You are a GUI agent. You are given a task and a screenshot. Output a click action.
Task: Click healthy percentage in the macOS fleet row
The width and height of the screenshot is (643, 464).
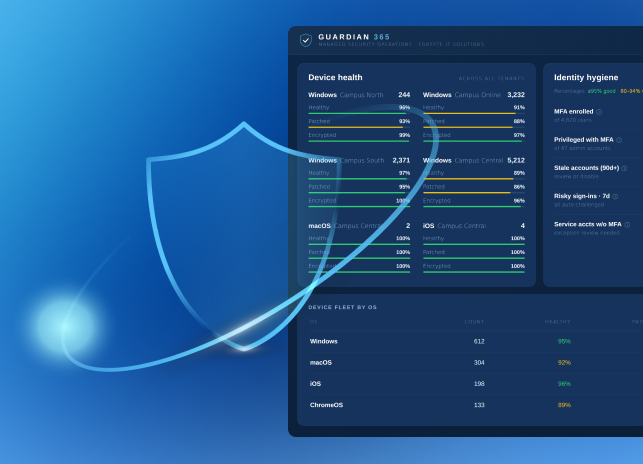(x=564, y=363)
